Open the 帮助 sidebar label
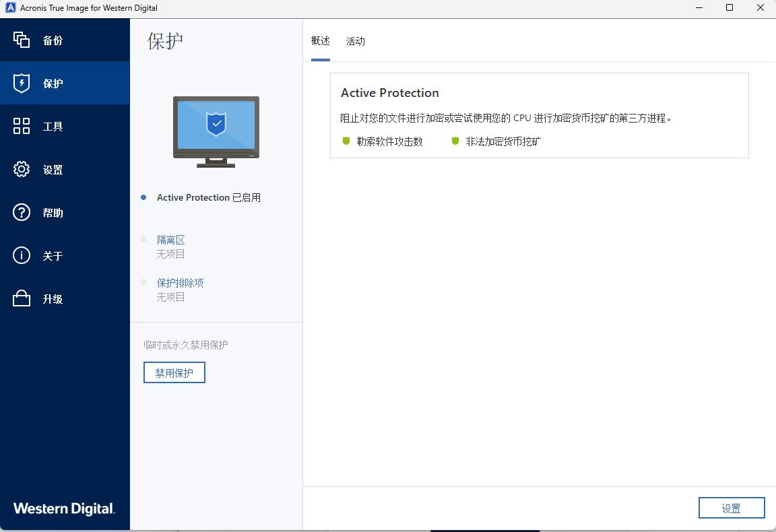Image resolution: width=776 pixels, height=532 pixels. point(53,213)
